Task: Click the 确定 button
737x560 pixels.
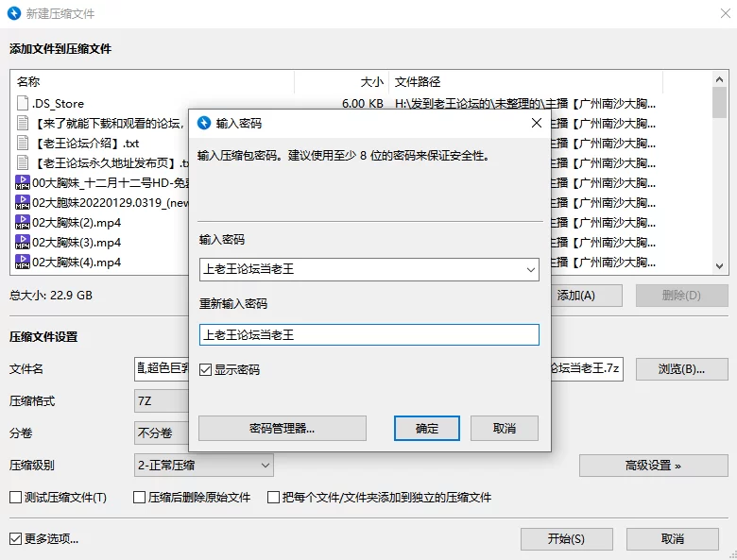Action: pos(427,428)
